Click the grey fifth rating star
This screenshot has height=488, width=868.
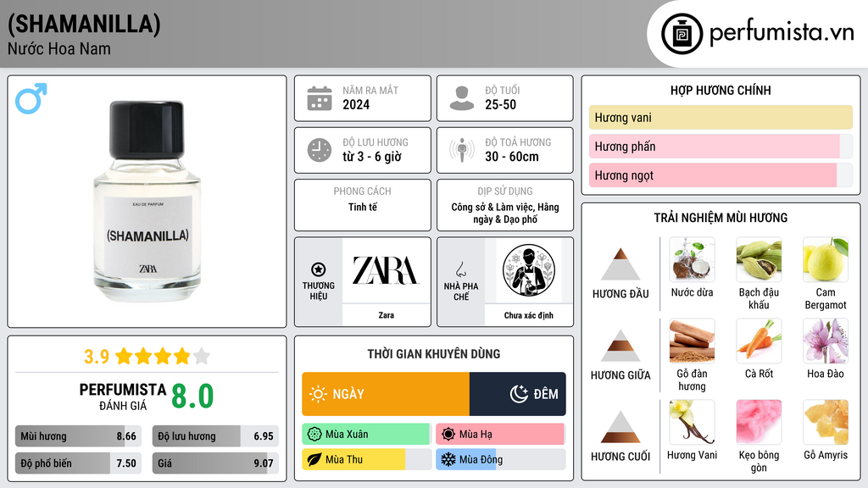(202, 356)
